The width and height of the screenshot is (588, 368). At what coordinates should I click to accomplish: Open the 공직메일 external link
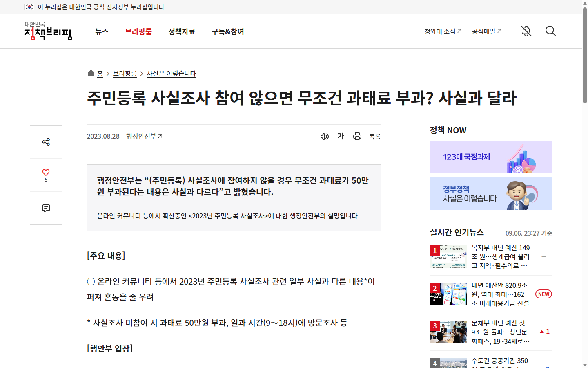(x=487, y=31)
